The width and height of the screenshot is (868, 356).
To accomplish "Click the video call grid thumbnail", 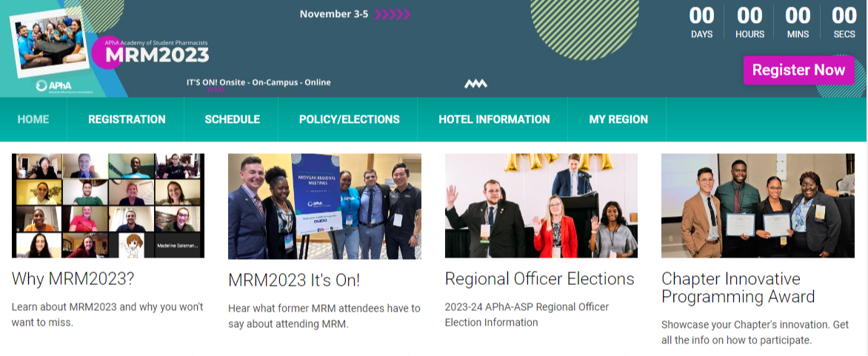I will tap(108, 206).
